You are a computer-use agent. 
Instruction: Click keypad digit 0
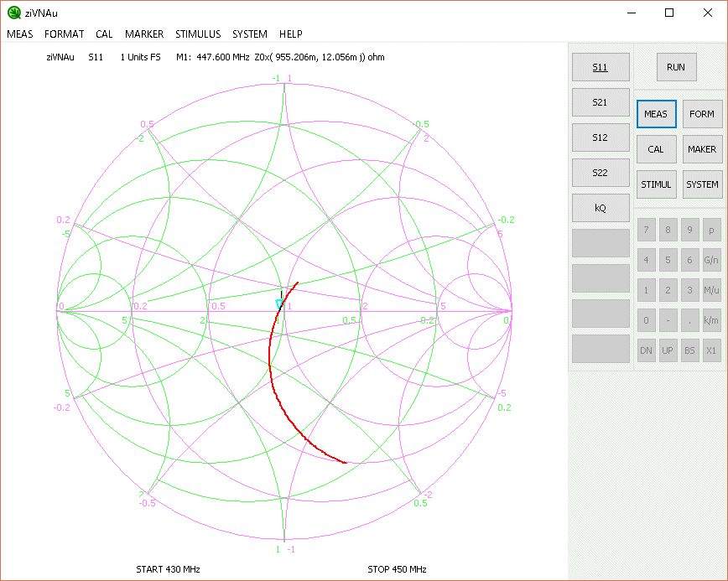(647, 320)
